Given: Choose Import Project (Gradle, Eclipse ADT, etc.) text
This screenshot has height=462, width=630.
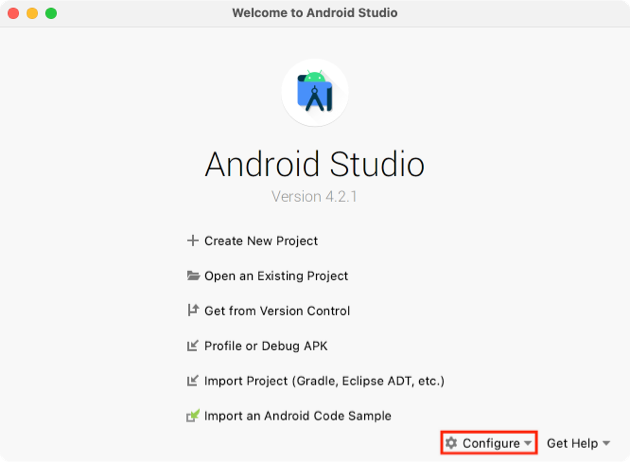Looking at the screenshot, I should tap(324, 381).
